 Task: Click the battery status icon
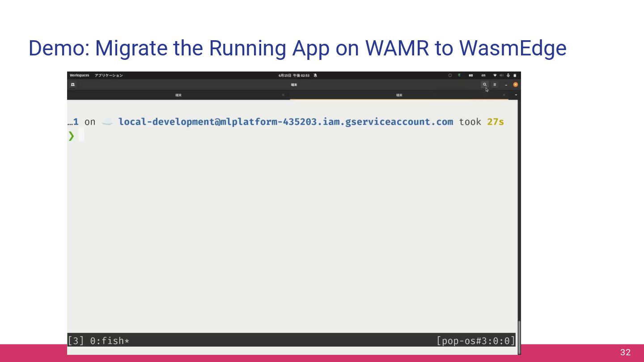[x=515, y=76]
